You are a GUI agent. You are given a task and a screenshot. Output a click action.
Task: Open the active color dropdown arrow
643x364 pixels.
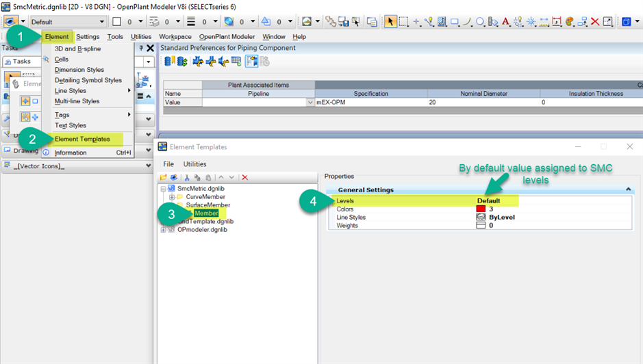(140, 22)
